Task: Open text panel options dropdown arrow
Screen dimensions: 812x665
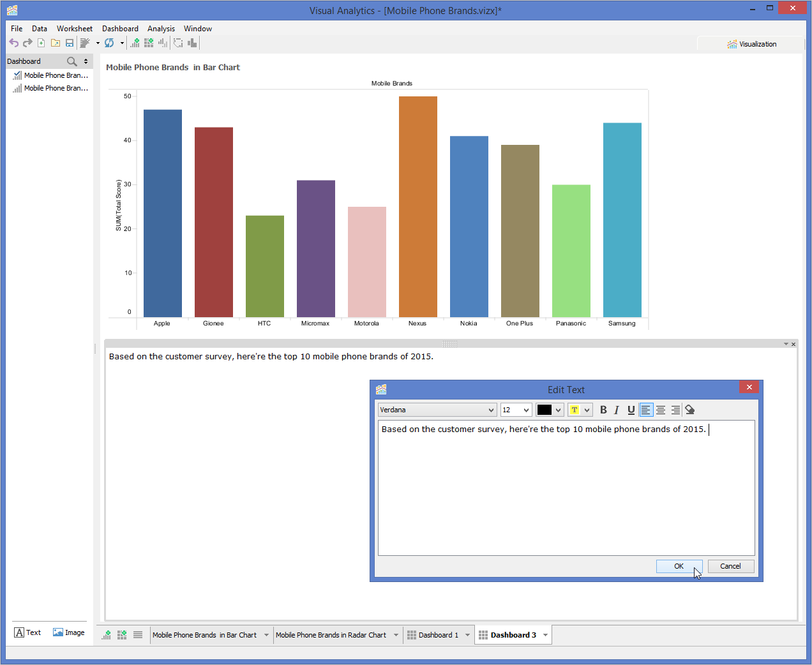Action: [x=786, y=344]
